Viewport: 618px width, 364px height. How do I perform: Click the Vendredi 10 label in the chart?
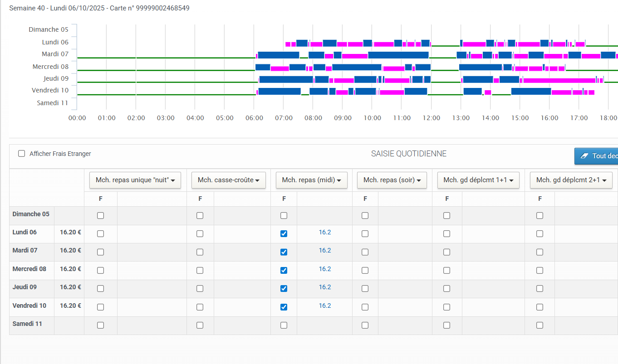pyautogui.click(x=50, y=90)
